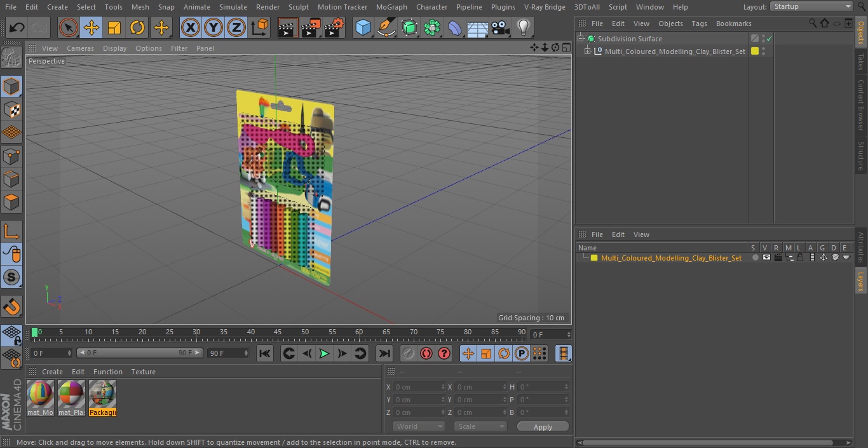The width and height of the screenshot is (868, 448).
Task: Select the Packaging material thumbnail
Action: click(x=102, y=398)
